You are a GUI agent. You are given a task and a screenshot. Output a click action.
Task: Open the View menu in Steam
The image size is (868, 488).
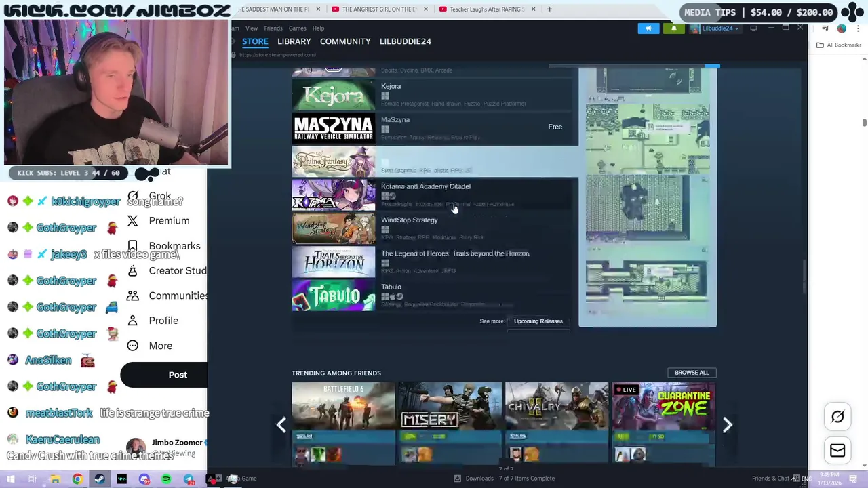click(x=252, y=28)
